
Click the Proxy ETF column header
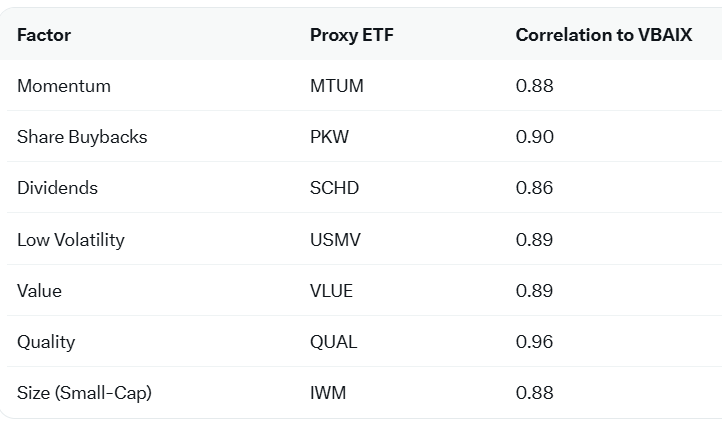point(352,35)
